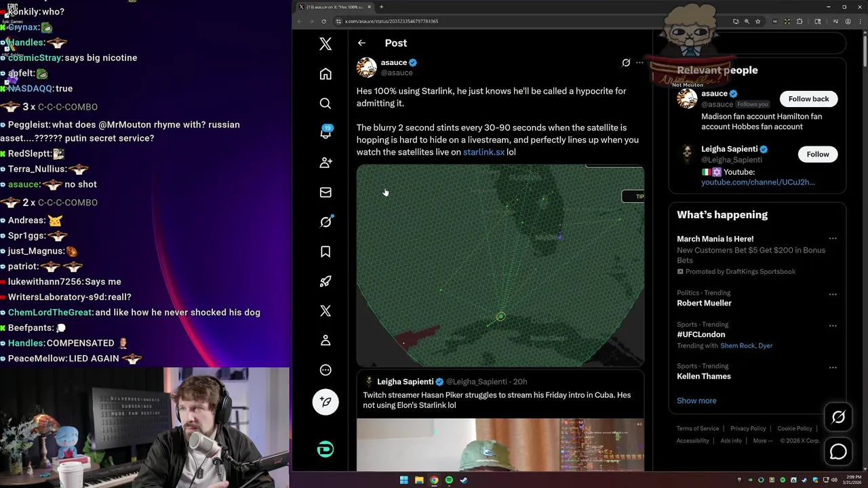The height and width of the screenshot is (488, 868).
Task: Click the Terms of Service footer link
Action: point(697,428)
